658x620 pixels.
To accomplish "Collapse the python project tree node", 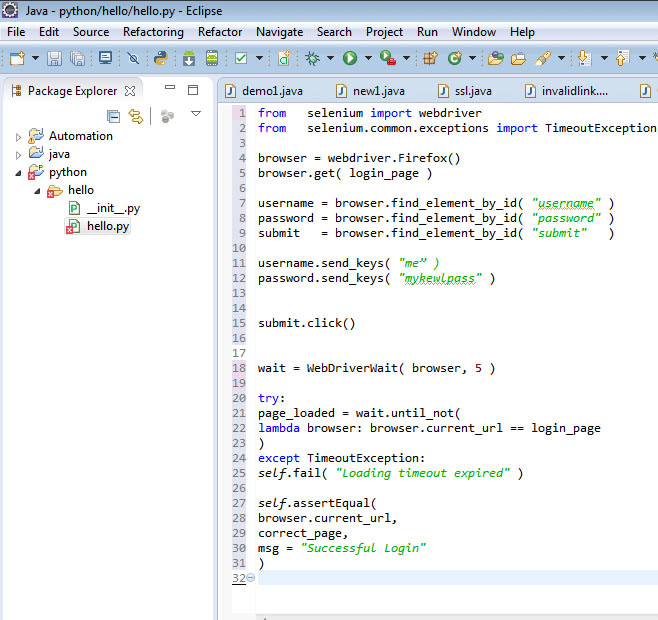I will 18,172.
